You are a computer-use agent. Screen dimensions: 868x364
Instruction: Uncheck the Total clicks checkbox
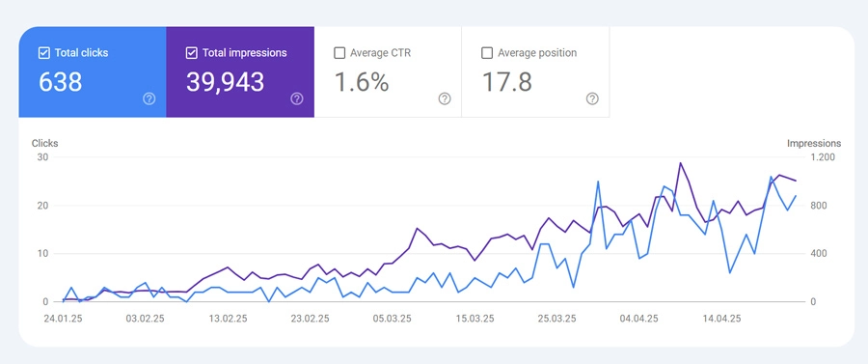(43, 53)
